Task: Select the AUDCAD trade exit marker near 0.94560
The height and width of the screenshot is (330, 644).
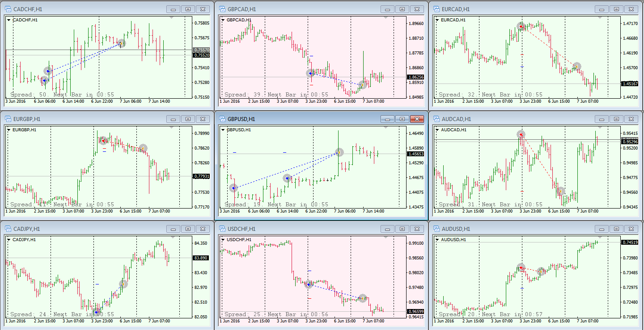Action: pyautogui.click(x=560, y=192)
